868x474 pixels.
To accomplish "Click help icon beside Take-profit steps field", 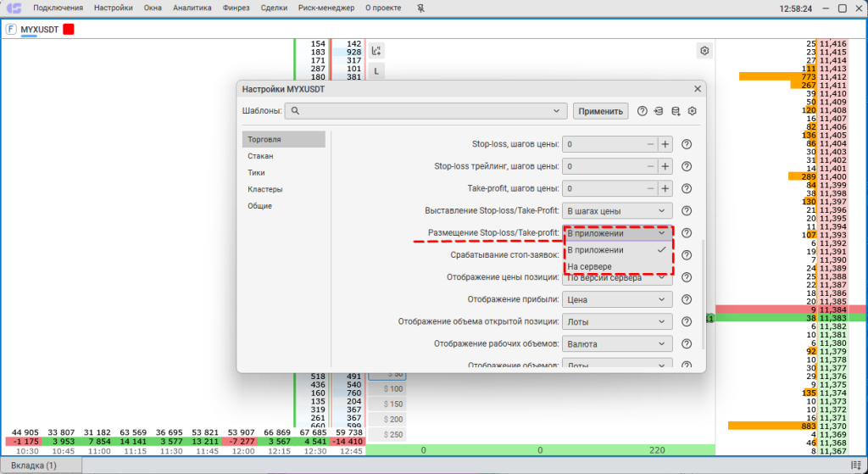I will [x=687, y=188].
